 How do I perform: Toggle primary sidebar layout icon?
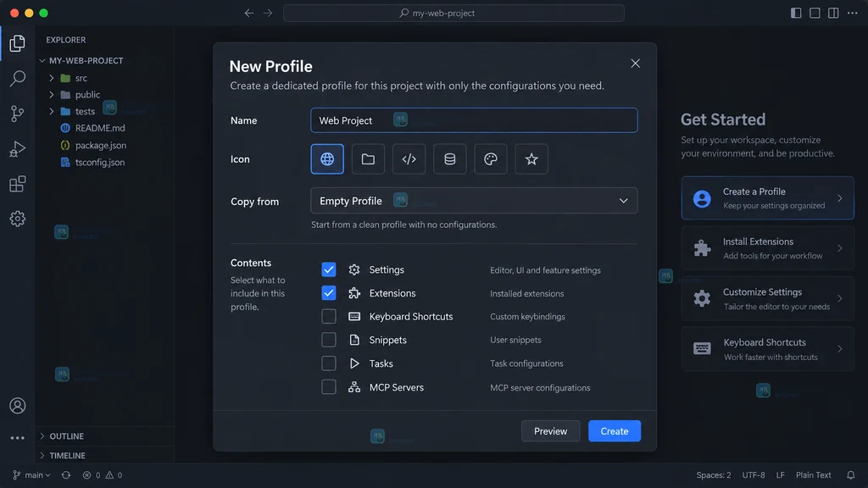click(796, 13)
